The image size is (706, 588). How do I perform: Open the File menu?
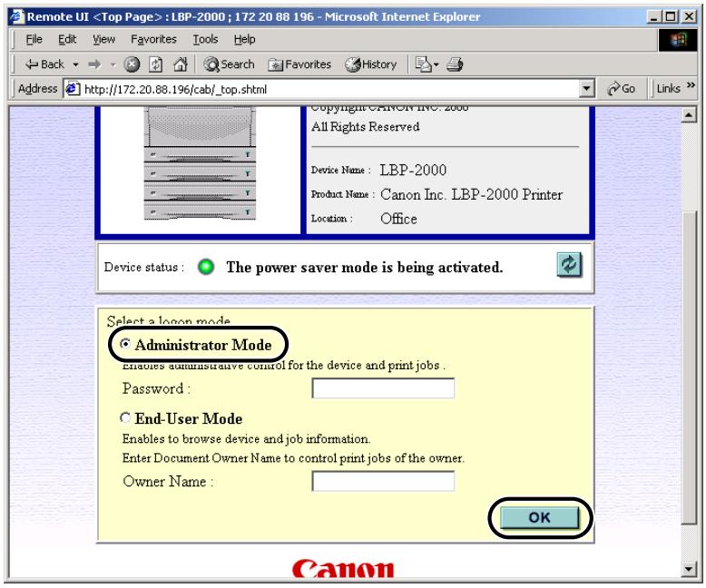pyautogui.click(x=34, y=39)
